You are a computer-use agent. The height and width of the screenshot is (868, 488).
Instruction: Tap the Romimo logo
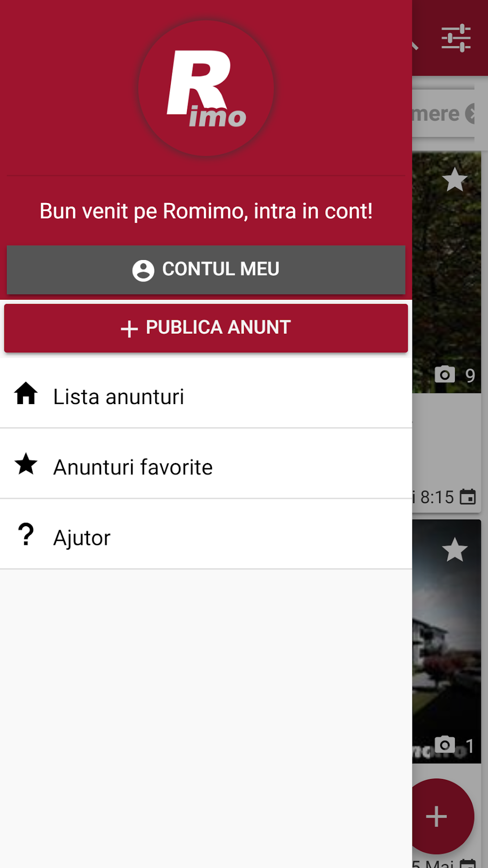pyautogui.click(x=206, y=89)
